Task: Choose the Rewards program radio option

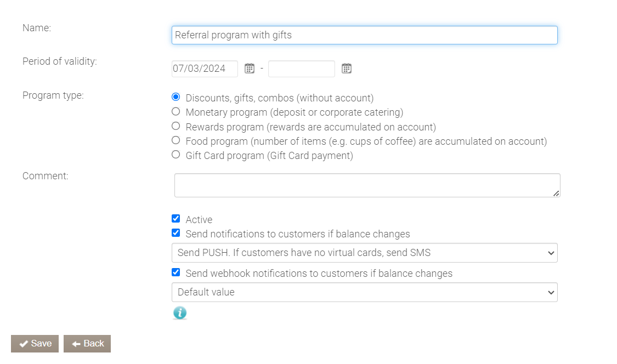Action: click(x=176, y=126)
